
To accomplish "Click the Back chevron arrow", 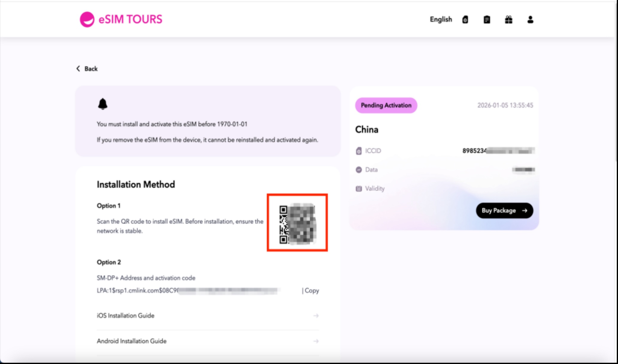I will coord(78,69).
